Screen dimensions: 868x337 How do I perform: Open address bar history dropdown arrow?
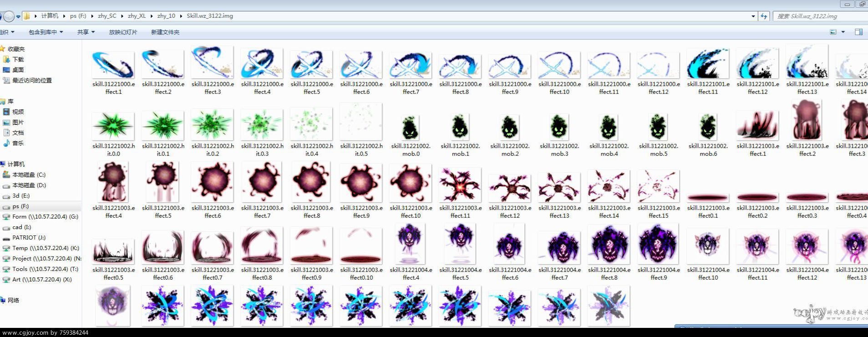point(753,16)
